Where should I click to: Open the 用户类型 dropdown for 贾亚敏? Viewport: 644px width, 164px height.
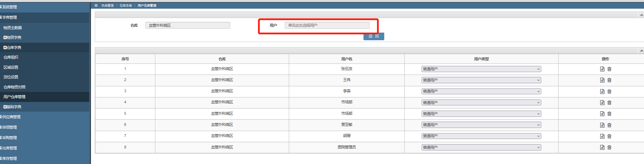[x=481, y=125]
